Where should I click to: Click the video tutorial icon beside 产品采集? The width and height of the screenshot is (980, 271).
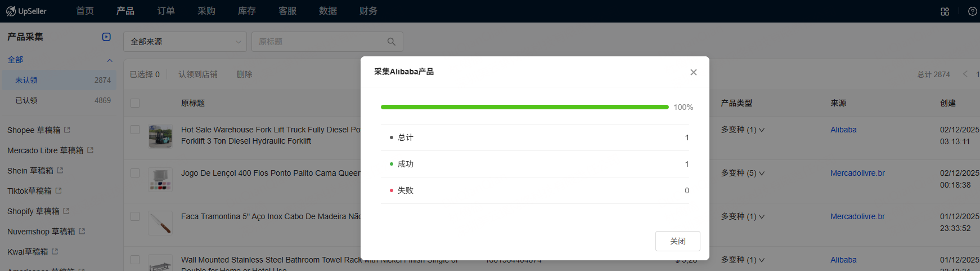tap(106, 37)
